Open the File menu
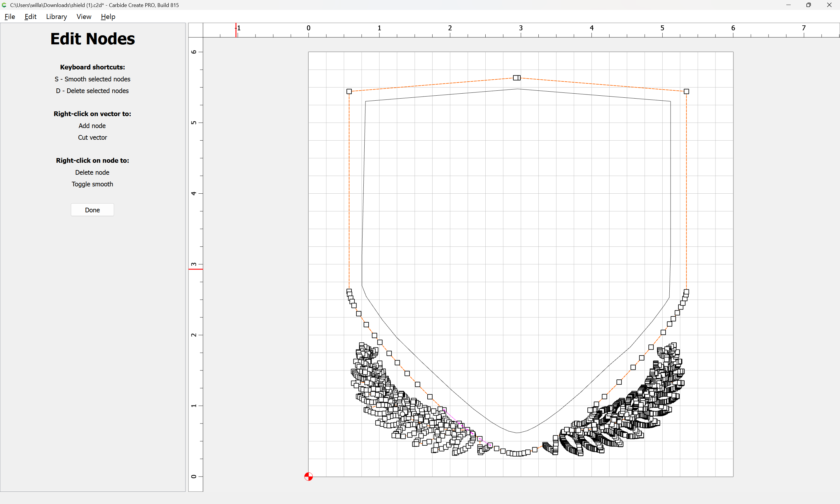The width and height of the screenshot is (840, 504). (x=10, y=17)
